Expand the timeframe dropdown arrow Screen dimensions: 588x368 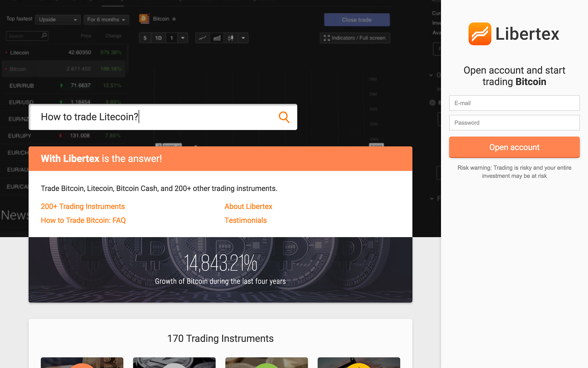(183, 38)
